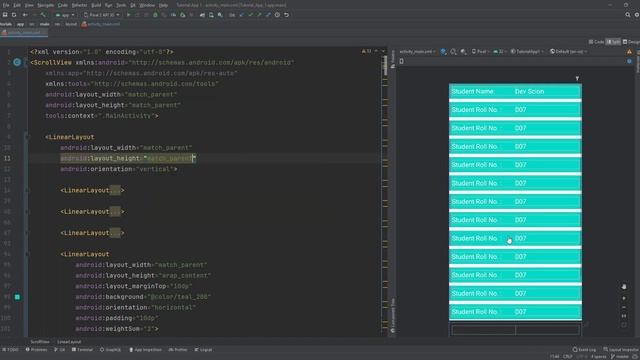Click the device icon under activity_main dropdown
This screenshot has width=640, height=360.
pyautogui.click(x=402, y=61)
